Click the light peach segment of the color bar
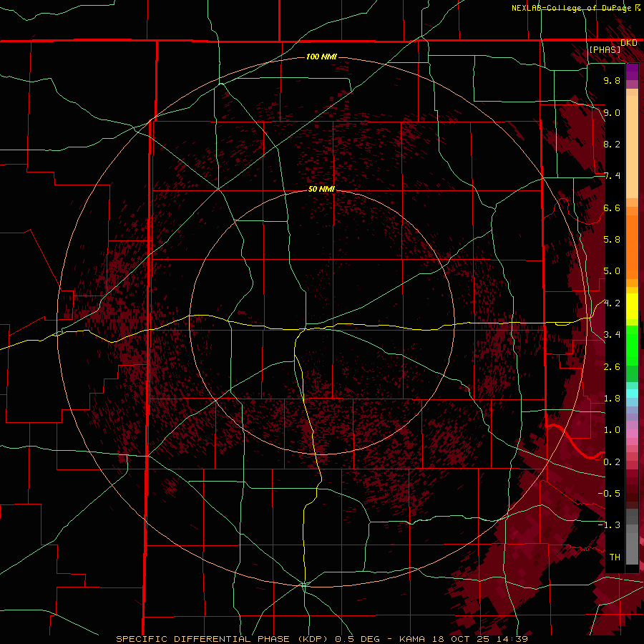This screenshot has width=644, height=644. pyautogui.click(x=632, y=147)
